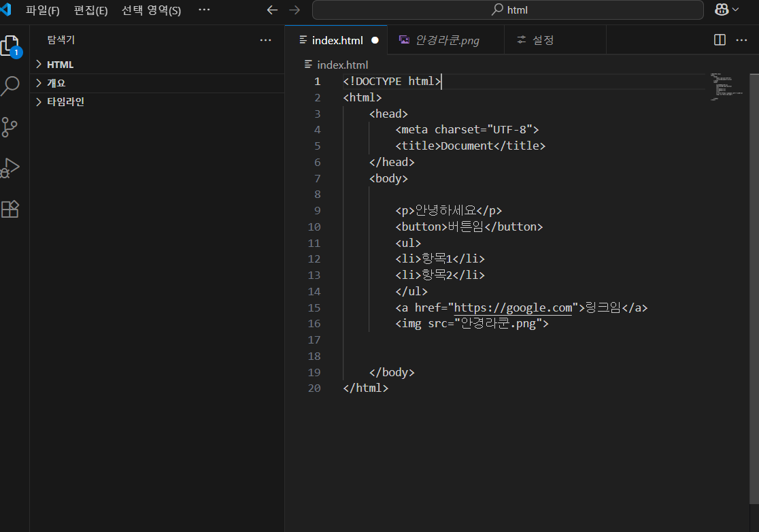Screen dimensions: 759x532
Task: Click the closing </html> tag line
Action: (365, 388)
